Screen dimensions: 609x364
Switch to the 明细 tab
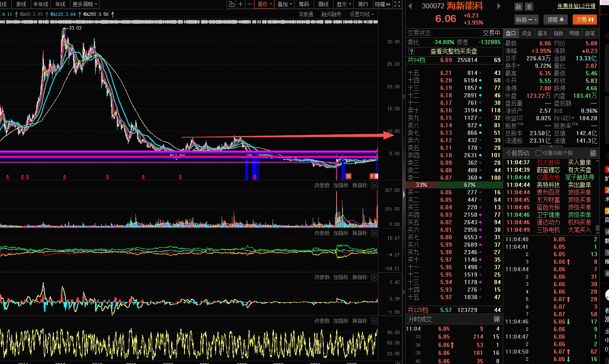(x=574, y=33)
